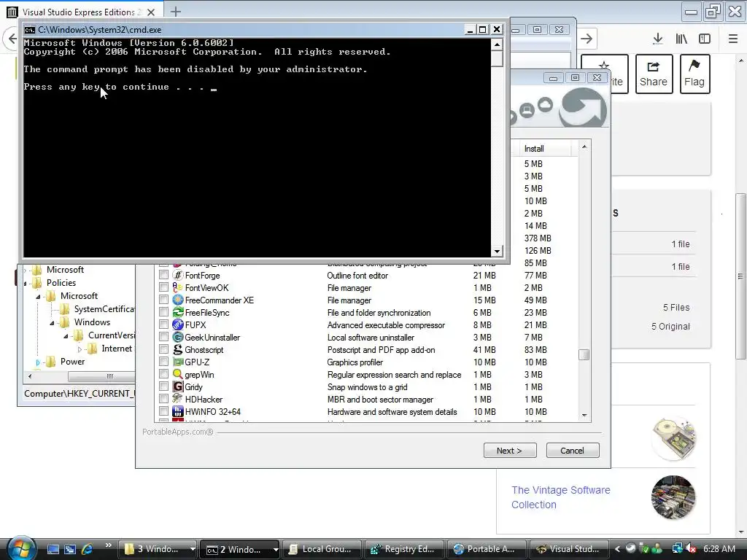Click the app list vertical scrollbar thumb

click(584, 355)
